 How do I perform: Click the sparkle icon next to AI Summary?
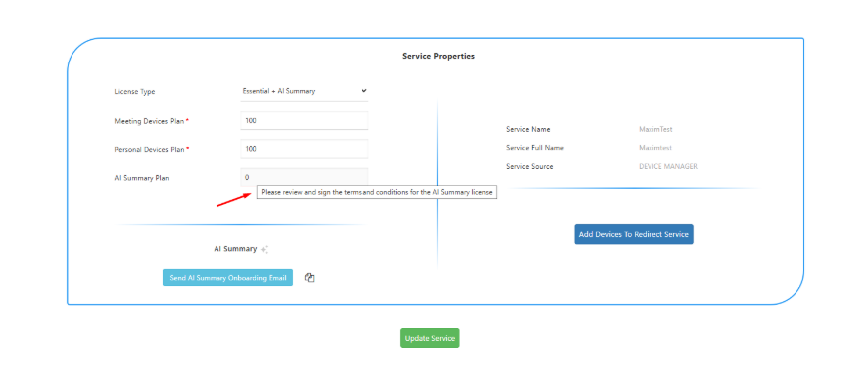tap(264, 249)
